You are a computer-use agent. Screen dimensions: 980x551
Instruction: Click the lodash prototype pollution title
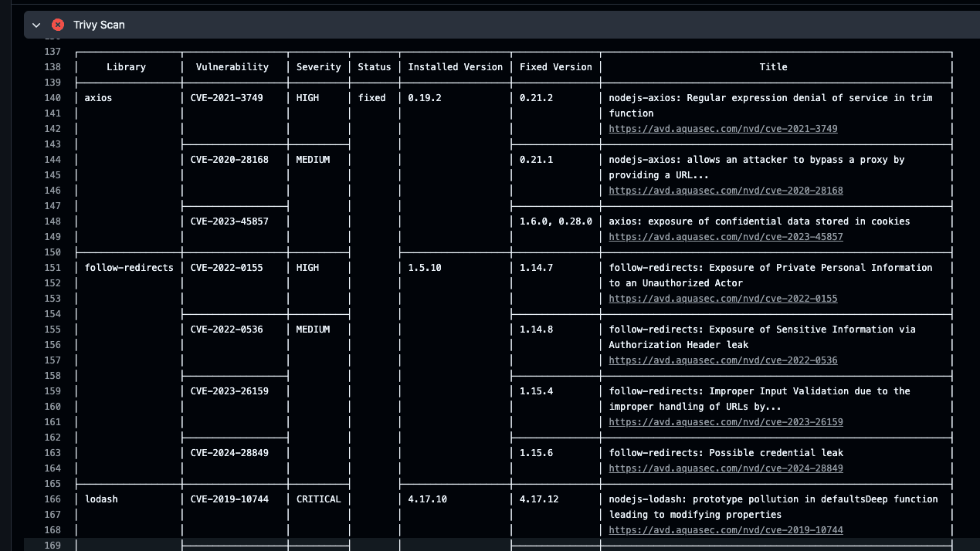point(773,507)
